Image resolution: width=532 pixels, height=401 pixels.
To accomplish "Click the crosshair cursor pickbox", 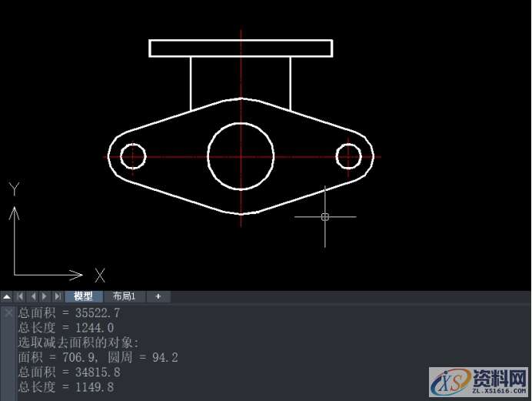I will click(325, 217).
